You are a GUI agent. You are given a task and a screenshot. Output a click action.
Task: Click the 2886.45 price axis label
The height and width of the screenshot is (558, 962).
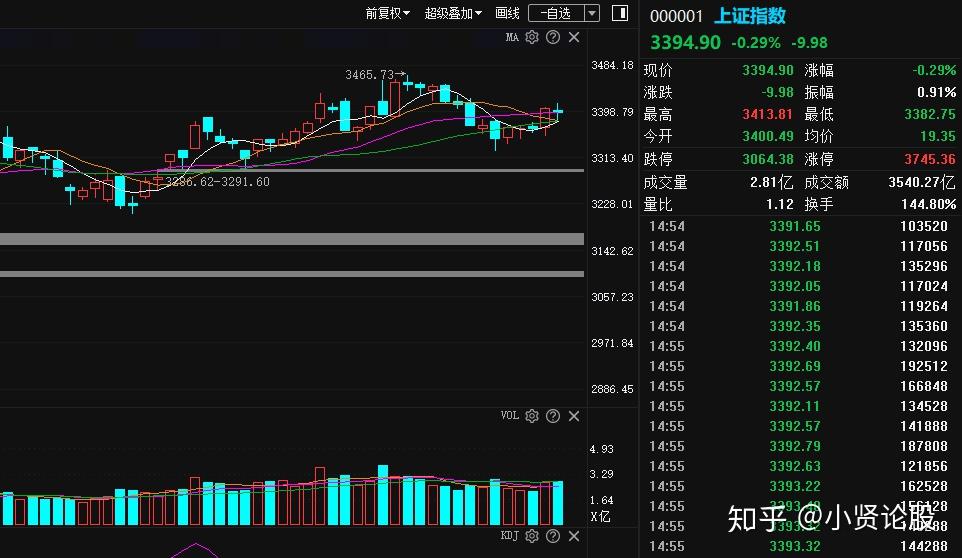pos(612,389)
